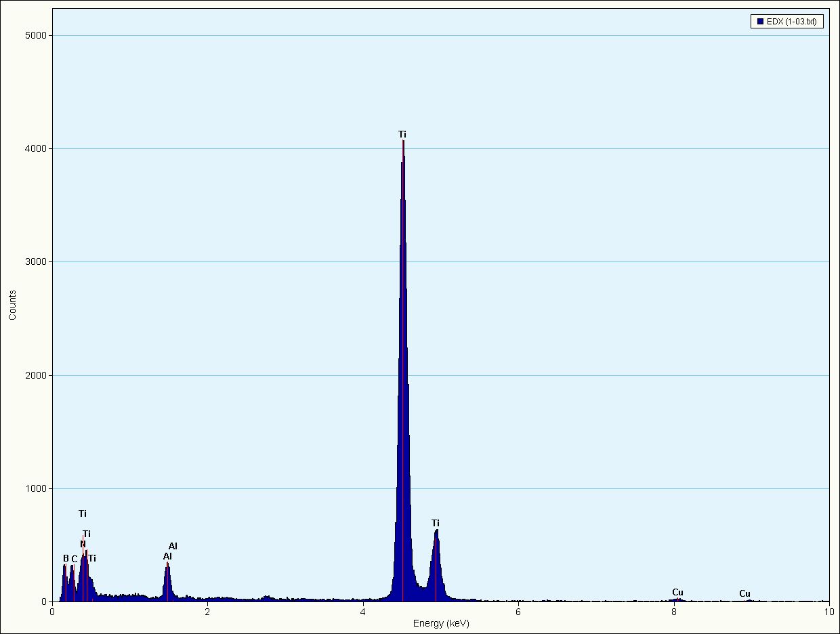Click the B element peak label
This screenshot has height=634, width=840.
pyautogui.click(x=66, y=558)
